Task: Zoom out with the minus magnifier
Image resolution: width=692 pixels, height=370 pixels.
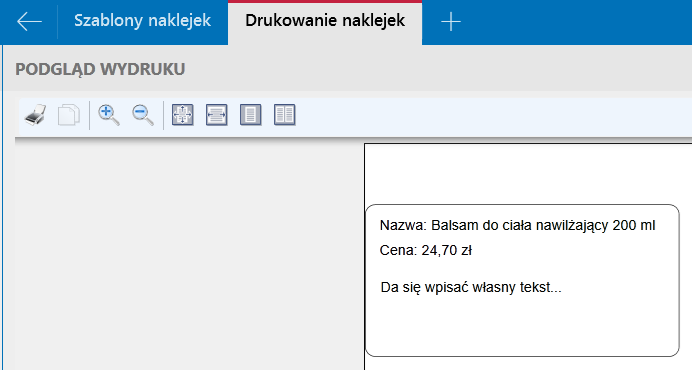Action: 143,115
